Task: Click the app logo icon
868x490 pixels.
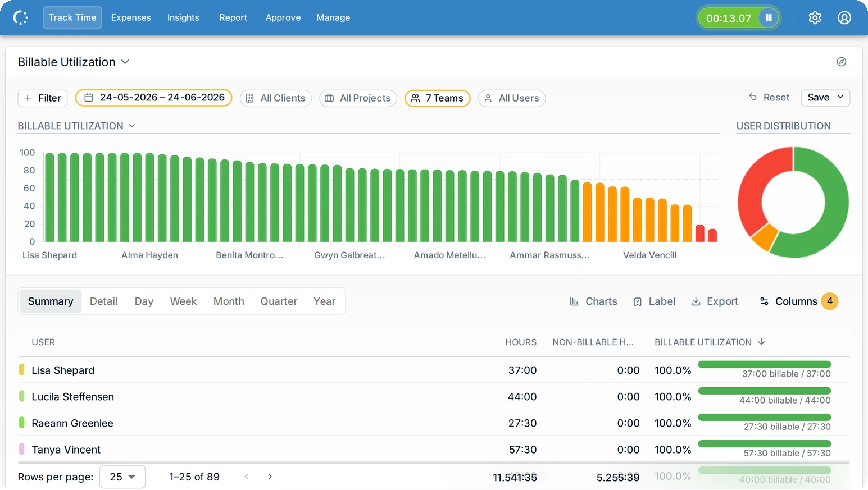Action: (x=21, y=17)
